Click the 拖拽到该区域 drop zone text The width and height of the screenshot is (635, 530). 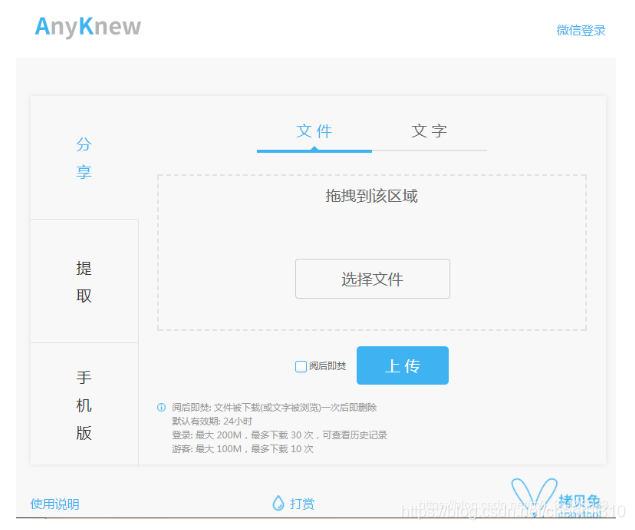[371, 196]
